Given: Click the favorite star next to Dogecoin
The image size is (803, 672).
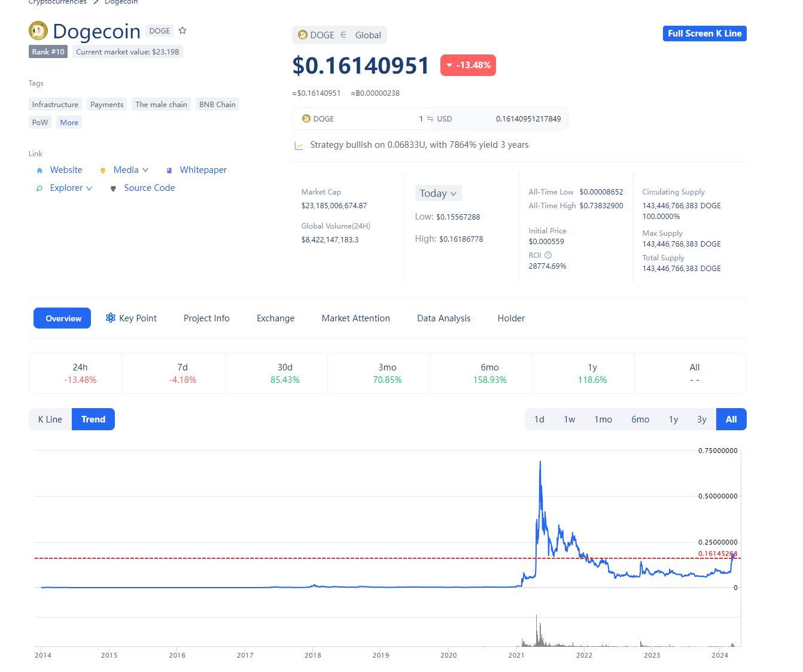Looking at the screenshot, I should tap(182, 31).
